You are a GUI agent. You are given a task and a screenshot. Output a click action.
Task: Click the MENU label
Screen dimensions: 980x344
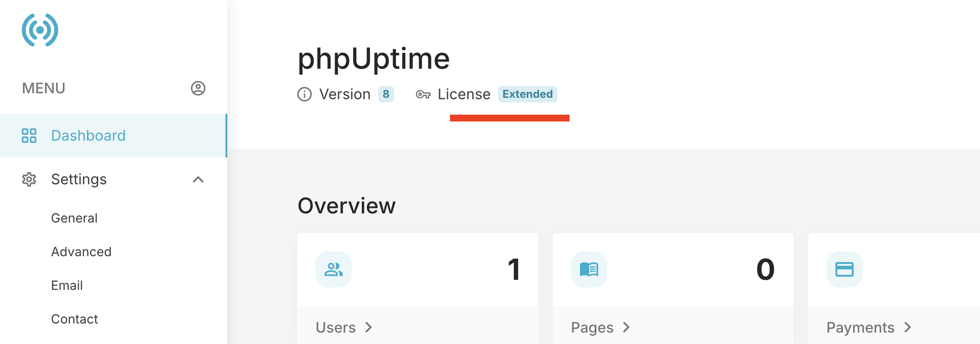tap(44, 88)
